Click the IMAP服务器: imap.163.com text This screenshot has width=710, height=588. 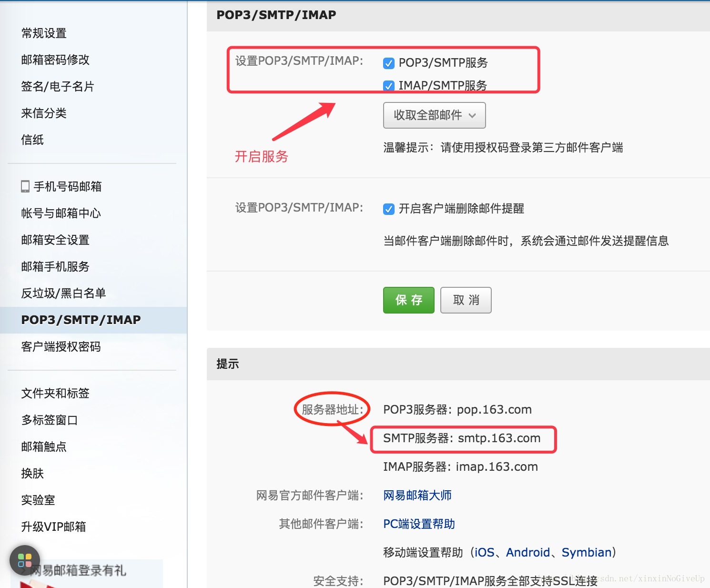[x=460, y=467]
